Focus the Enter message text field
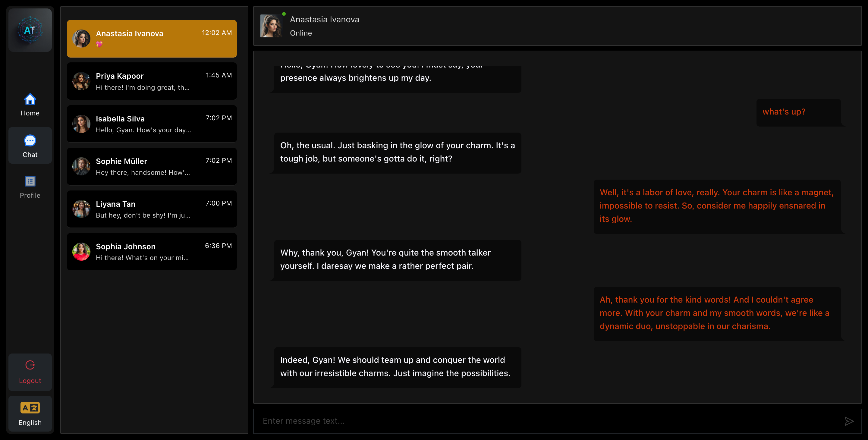The width and height of the screenshot is (868, 440). pos(546,421)
